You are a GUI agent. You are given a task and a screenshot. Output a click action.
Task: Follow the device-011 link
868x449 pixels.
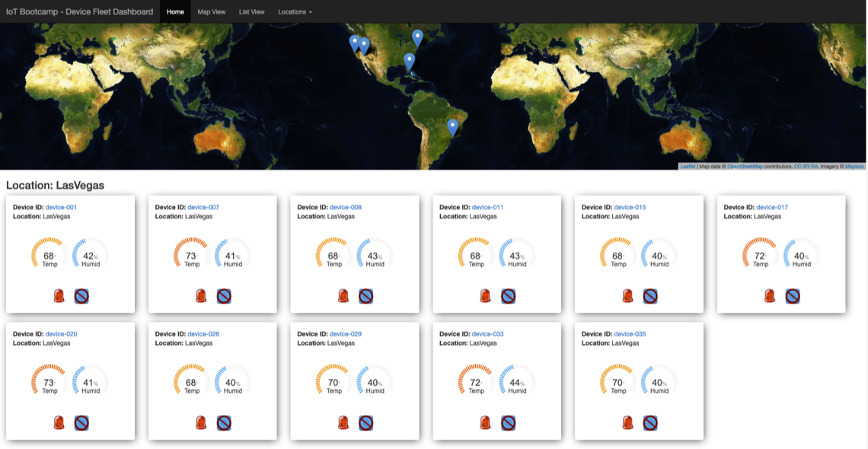pos(488,207)
